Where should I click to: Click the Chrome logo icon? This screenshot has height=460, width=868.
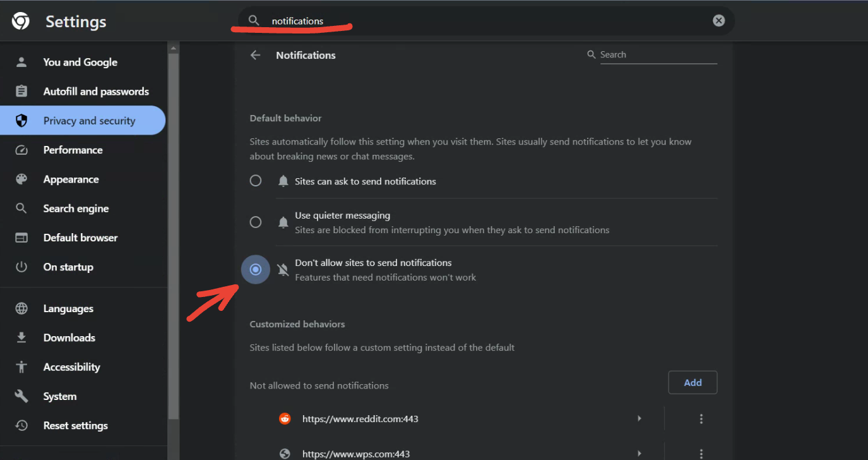tap(21, 21)
